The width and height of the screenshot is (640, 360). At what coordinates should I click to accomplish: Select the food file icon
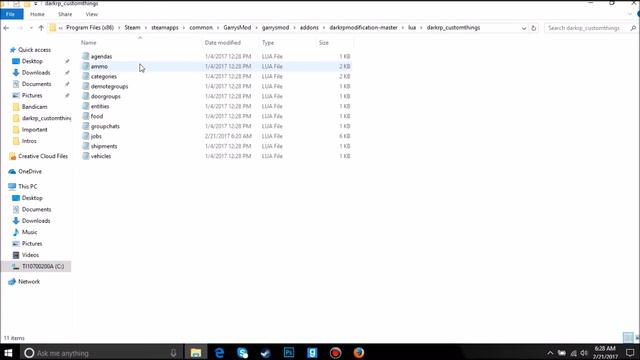pos(85,116)
